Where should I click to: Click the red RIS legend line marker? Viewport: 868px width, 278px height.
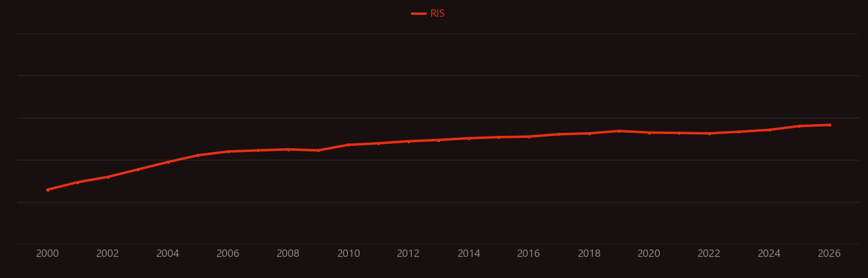(418, 14)
